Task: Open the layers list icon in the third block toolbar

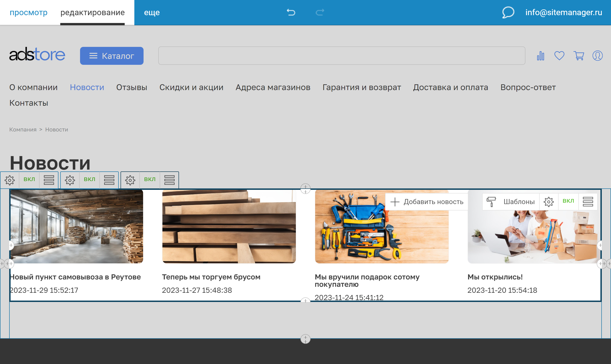Action: [169, 180]
